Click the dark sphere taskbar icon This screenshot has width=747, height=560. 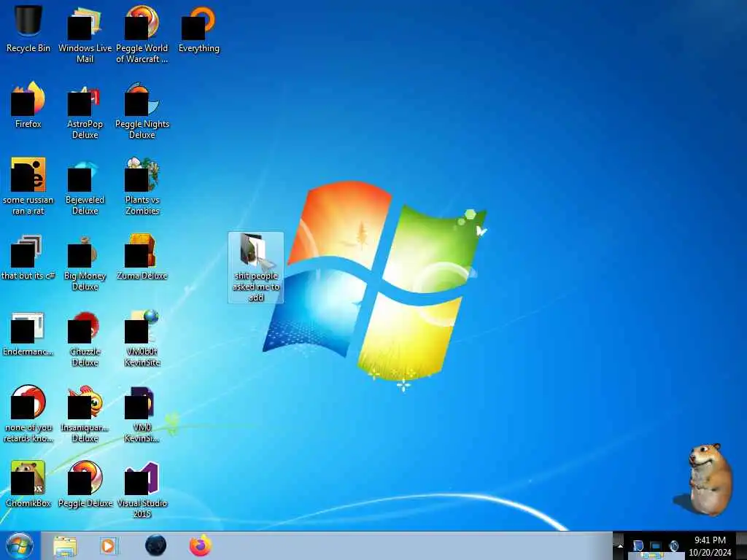click(156, 545)
